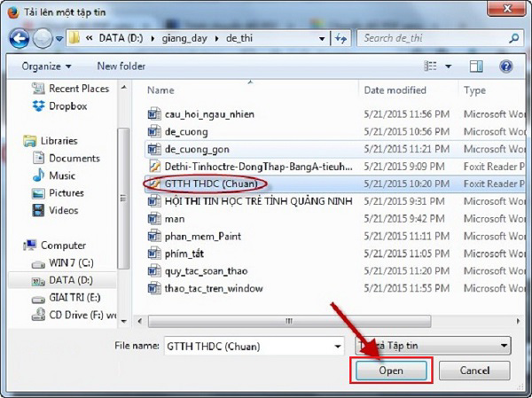Screen dimensions: 532x398
Task: Expand the File name combo box arrow
Action: pos(337,345)
